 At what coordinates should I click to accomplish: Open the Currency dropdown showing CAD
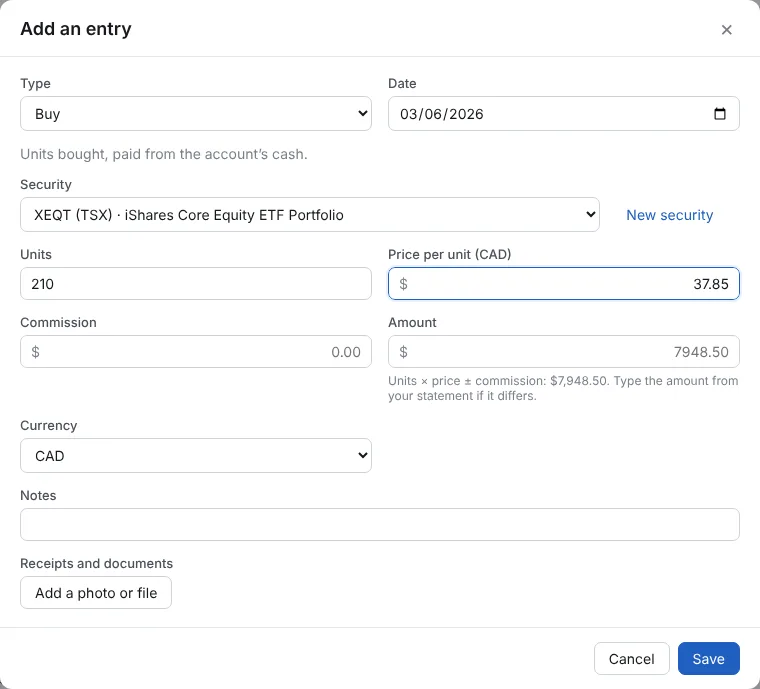click(x=196, y=455)
